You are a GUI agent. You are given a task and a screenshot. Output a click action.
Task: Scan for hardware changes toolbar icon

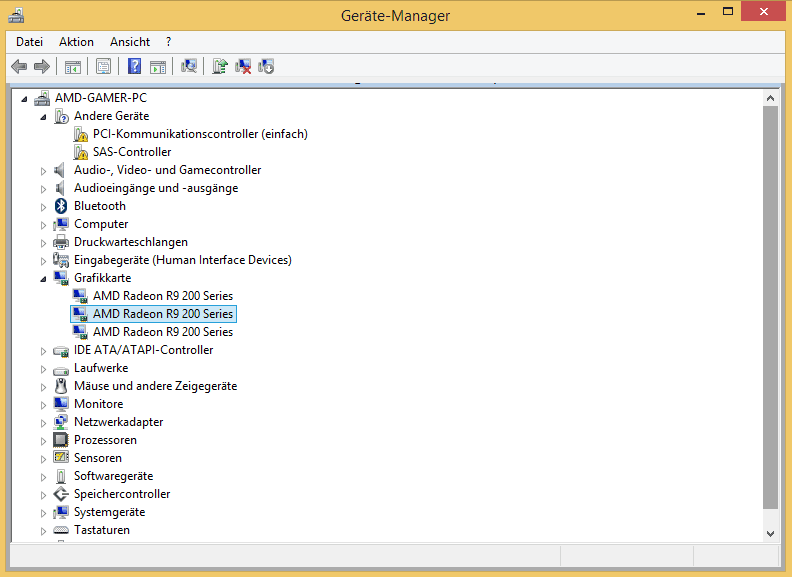coord(189,66)
